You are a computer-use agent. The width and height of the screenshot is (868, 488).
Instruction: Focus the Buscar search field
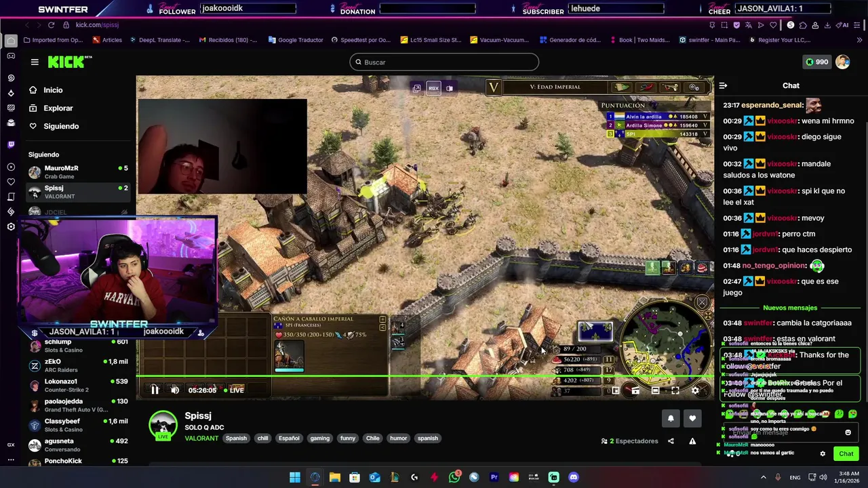(x=444, y=62)
